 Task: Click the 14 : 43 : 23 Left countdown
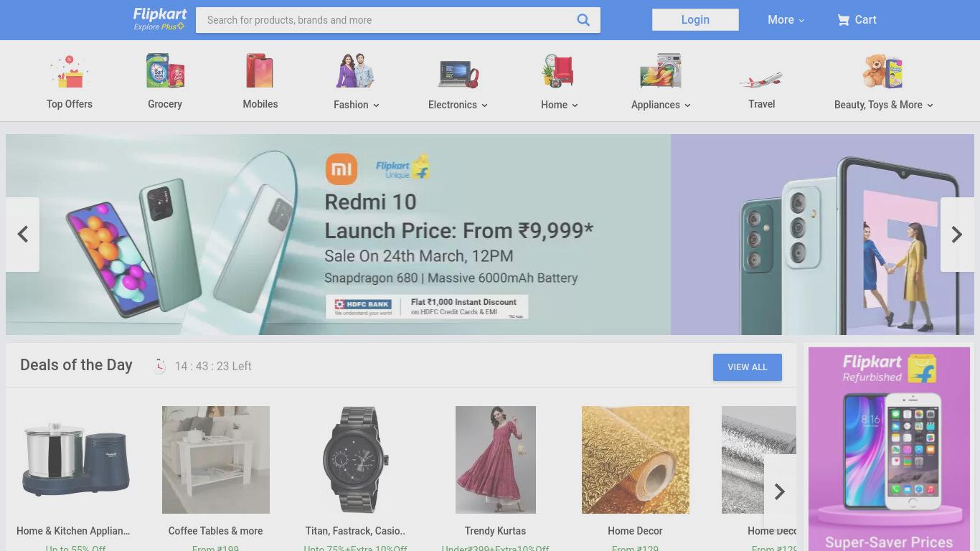(x=213, y=366)
